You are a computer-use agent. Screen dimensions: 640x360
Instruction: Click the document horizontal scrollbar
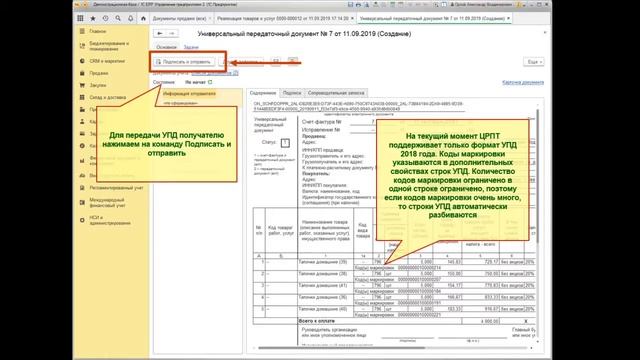pos(341,348)
